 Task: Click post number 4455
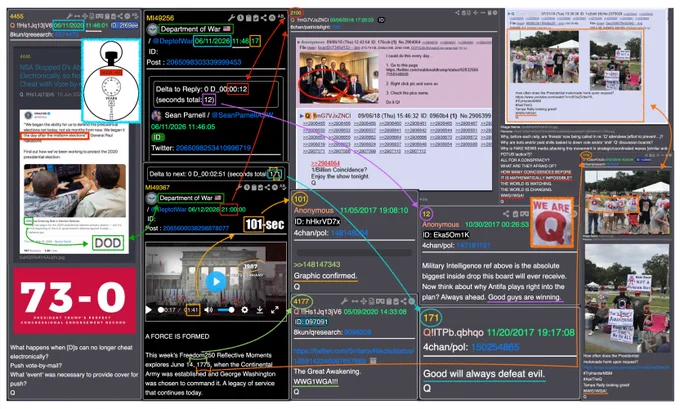coord(16,16)
